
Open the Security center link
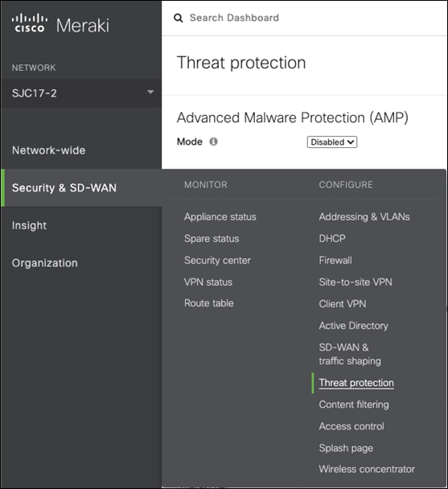click(217, 261)
